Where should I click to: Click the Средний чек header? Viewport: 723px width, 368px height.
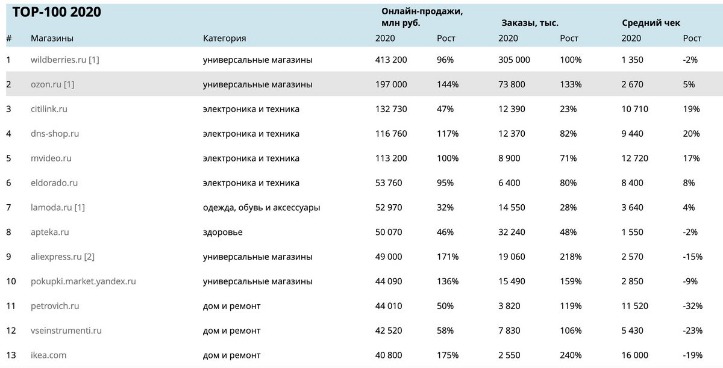(x=651, y=23)
